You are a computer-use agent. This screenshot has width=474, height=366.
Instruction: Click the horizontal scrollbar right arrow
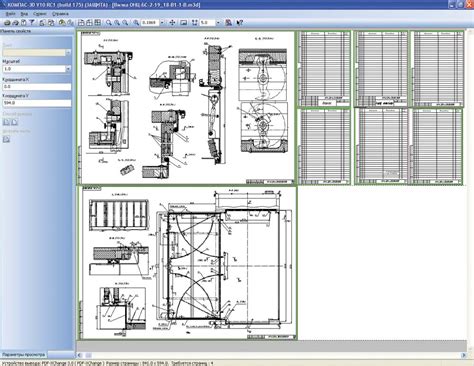coord(464,355)
